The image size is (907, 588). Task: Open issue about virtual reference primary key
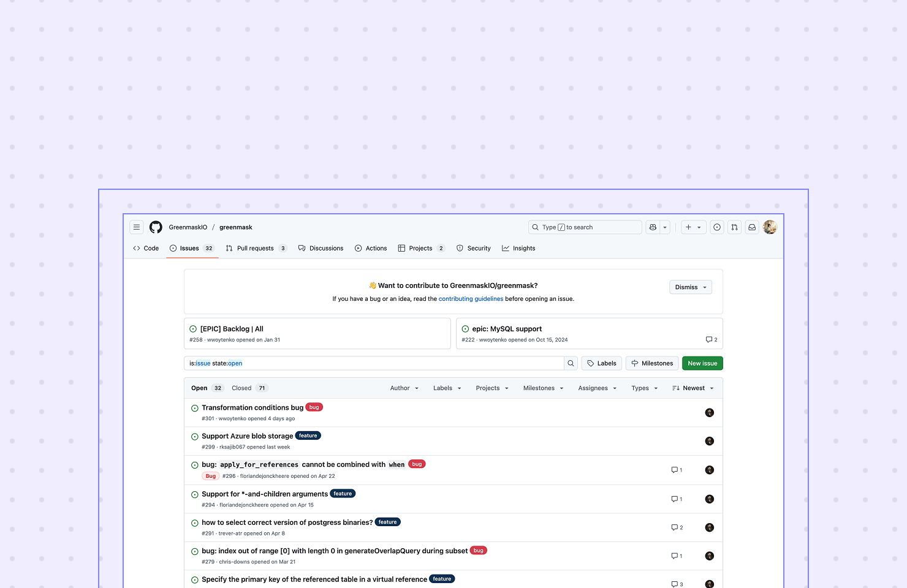click(314, 579)
